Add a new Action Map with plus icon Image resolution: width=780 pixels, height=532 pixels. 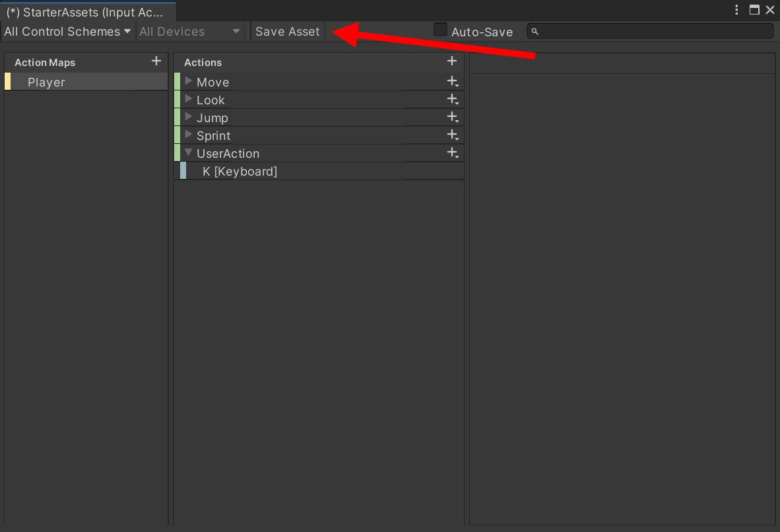coord(156,61)
